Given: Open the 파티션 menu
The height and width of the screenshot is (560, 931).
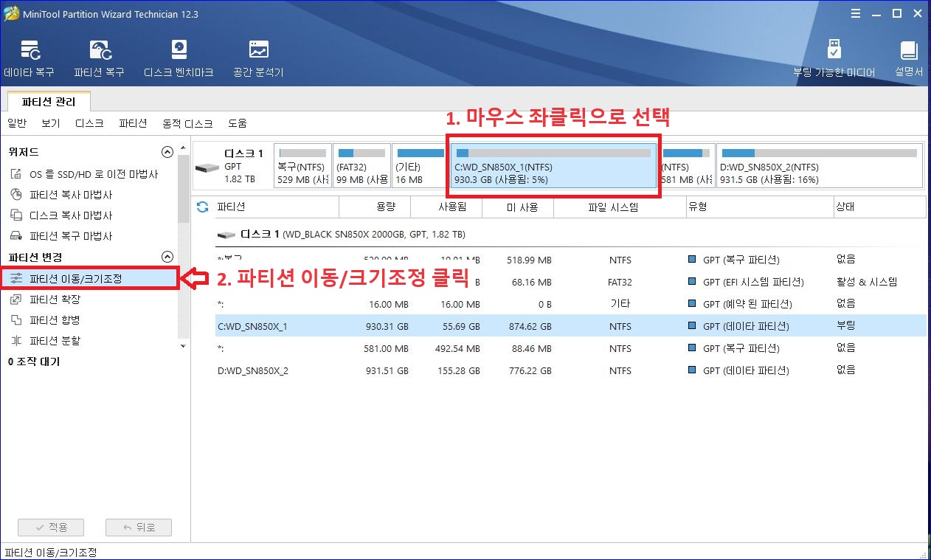Looking at the screenshot, I should [x=133, y=123].
